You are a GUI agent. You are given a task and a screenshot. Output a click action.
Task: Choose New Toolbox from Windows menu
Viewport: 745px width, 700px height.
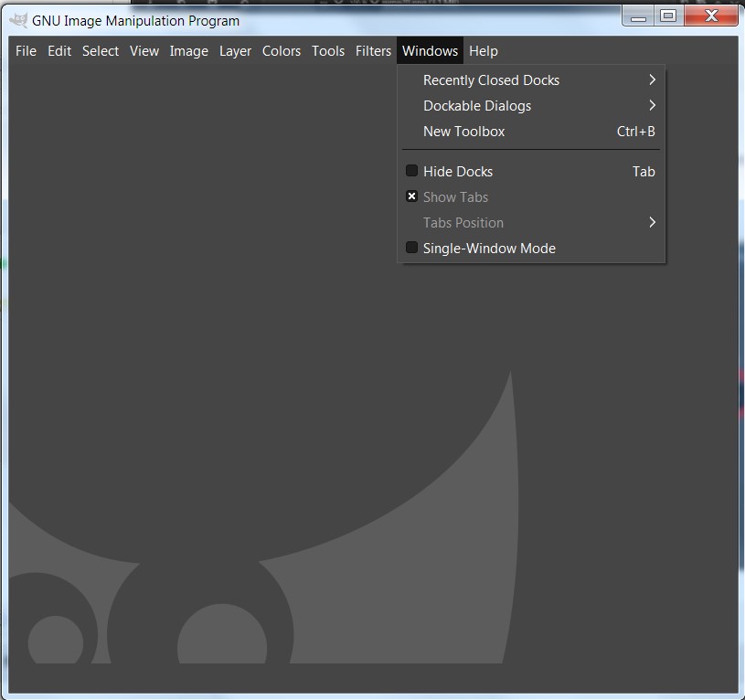531,132
